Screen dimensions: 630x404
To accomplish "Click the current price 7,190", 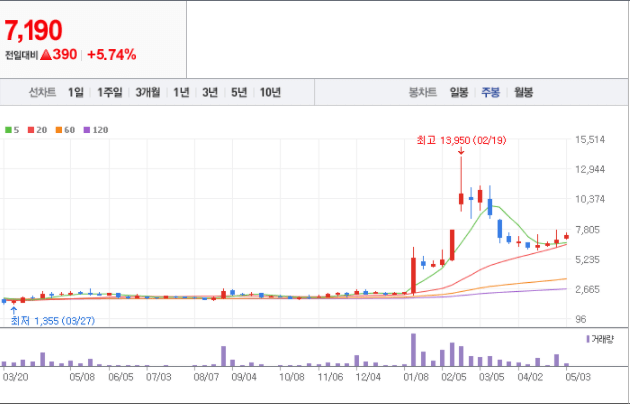I will [33, 31].
